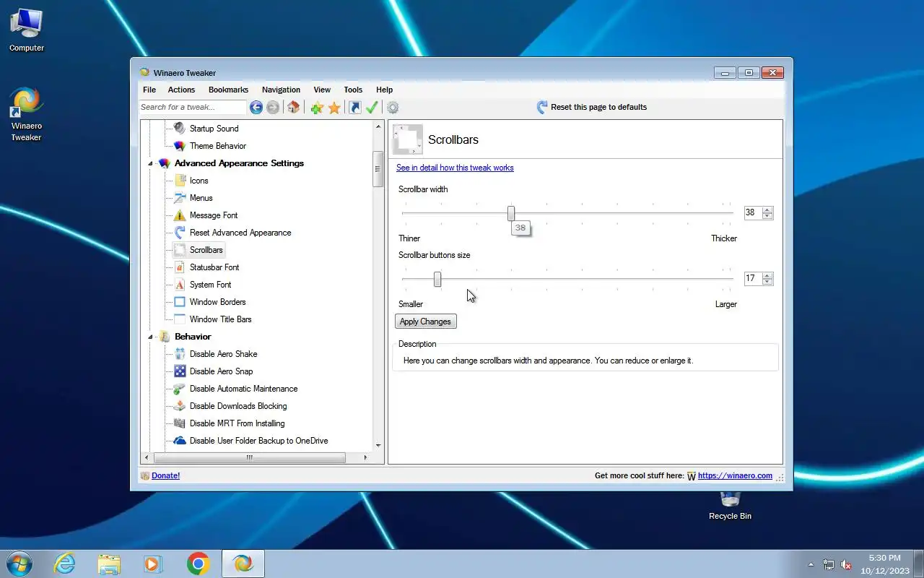Click the Disable Downloads Blocking icon
The width and height of the screenshot is (924, 578).
point(180,406)
